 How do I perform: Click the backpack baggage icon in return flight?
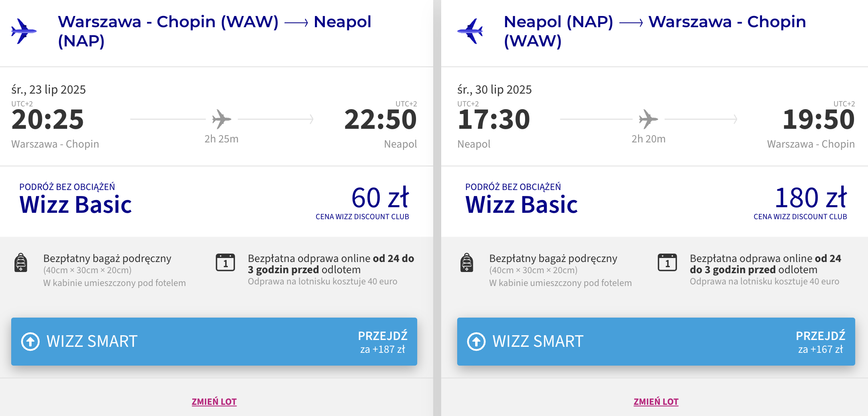tap(467, 263)
